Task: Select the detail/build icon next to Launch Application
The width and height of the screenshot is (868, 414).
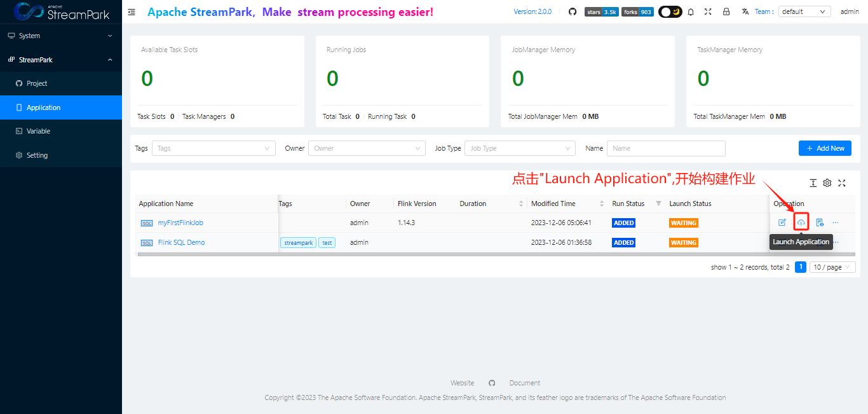Action: click(820, 222)
